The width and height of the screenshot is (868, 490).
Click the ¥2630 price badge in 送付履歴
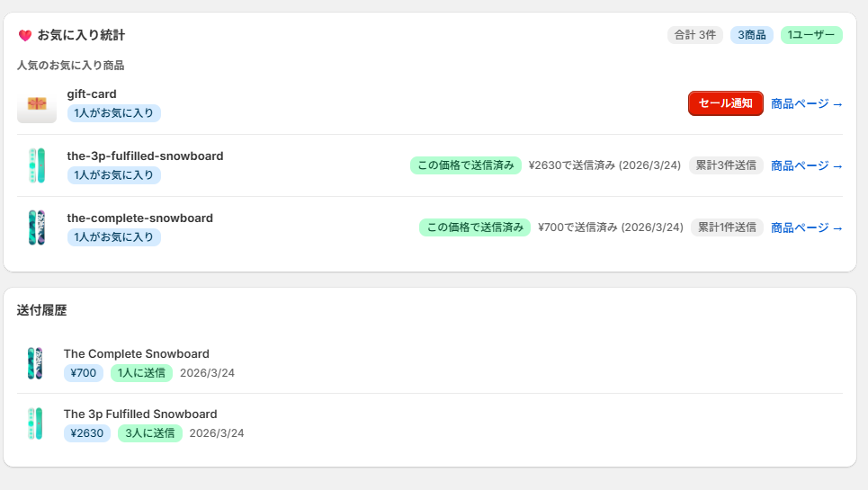pyautogui.click(x=87, y=433)
